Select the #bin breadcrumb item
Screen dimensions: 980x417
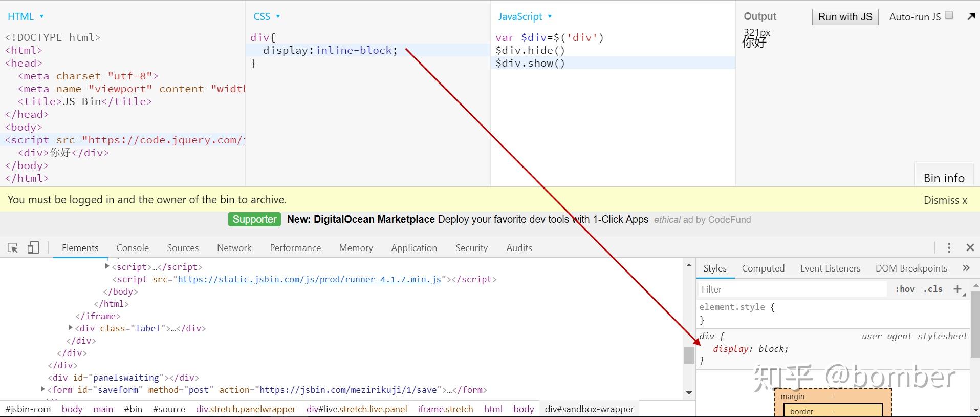133,409
